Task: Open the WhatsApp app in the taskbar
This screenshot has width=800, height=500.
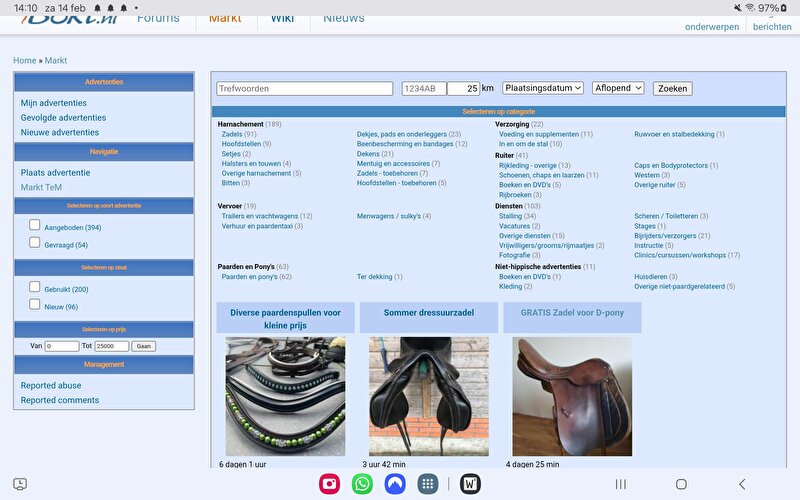Action: pos(363,484)
